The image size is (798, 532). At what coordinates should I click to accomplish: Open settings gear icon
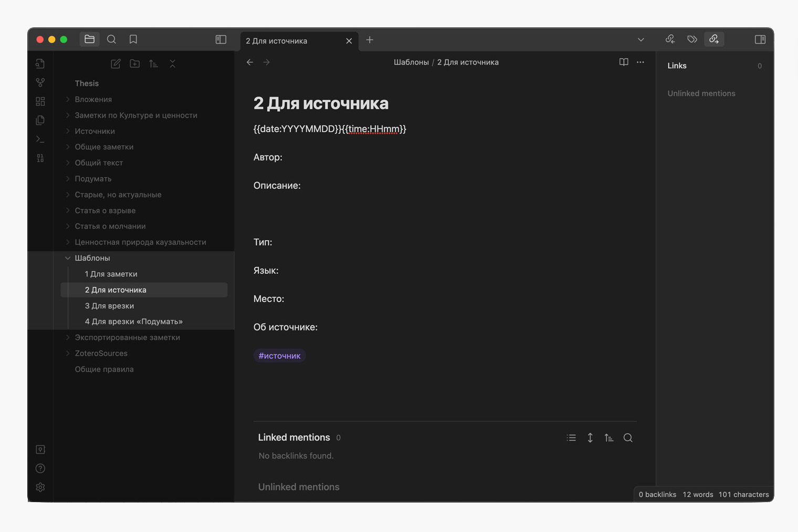[x=40, y=487]
